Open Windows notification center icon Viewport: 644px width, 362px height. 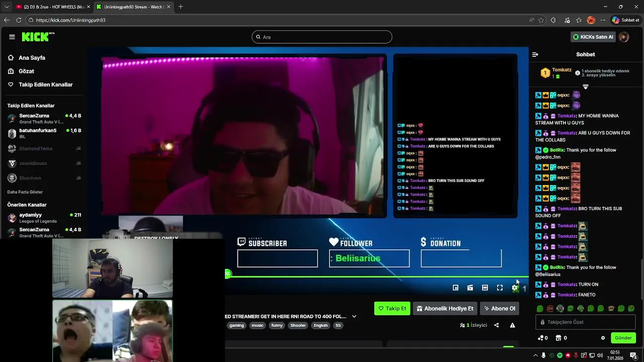coord(633,355)
